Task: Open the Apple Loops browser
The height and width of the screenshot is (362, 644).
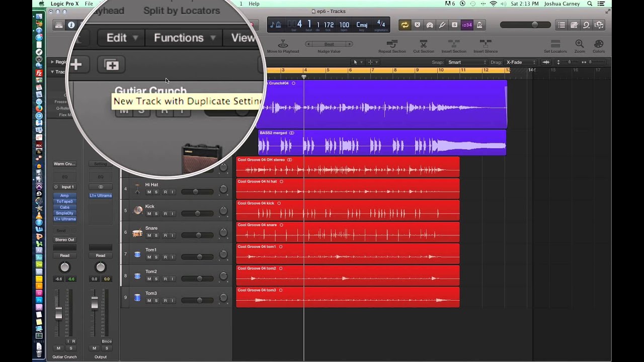Action: coord(587,25)
